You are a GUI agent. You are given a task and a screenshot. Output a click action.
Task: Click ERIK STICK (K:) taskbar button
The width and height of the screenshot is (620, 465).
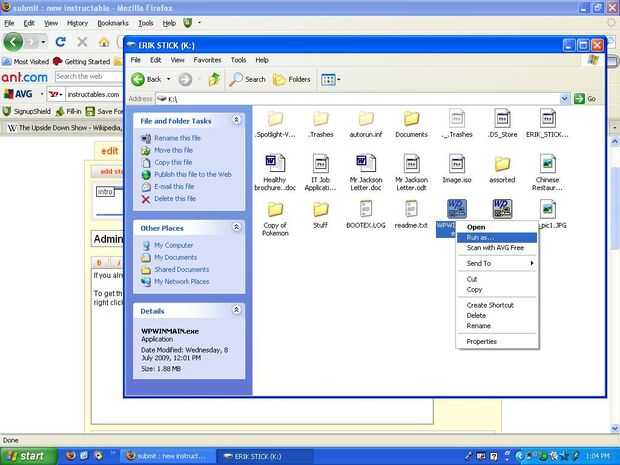pyautogui.click(x=265, y=456)
